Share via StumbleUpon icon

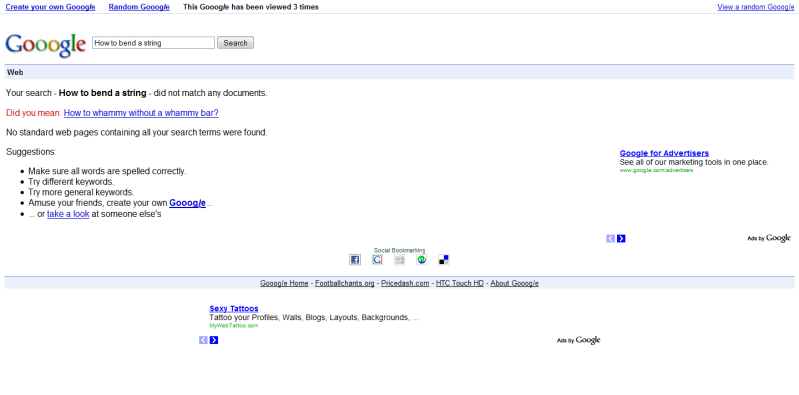pyautogui.click(x=421, y=260)
